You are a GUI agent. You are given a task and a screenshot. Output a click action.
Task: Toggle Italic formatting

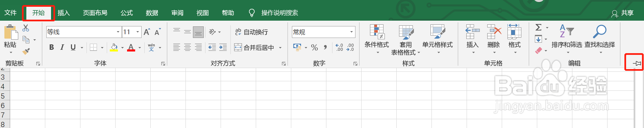coord(62,47)
